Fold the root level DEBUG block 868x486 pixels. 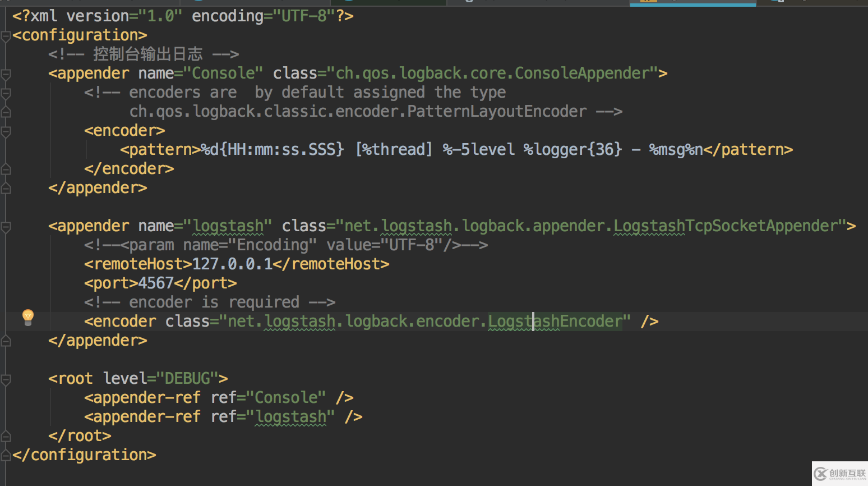6,379
